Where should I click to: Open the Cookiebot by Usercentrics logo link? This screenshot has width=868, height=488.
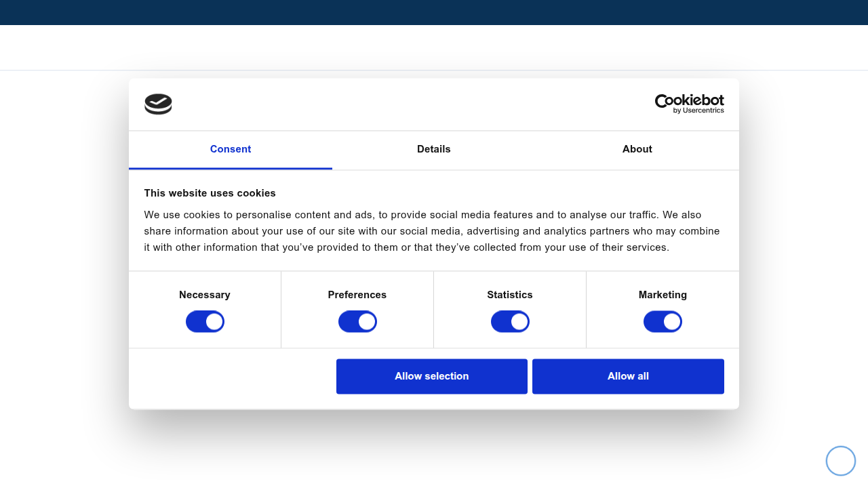tap(689, 104)
